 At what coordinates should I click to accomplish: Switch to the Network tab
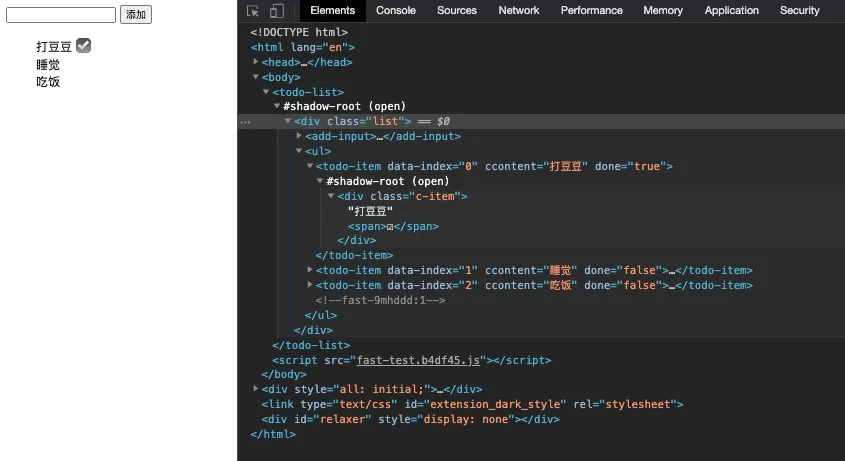click(x=518, y=10)
